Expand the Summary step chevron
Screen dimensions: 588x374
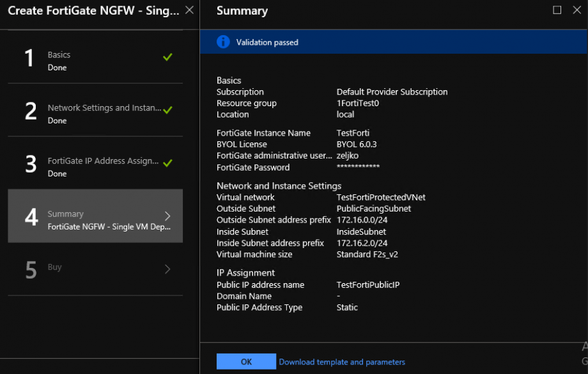(167, 216)
